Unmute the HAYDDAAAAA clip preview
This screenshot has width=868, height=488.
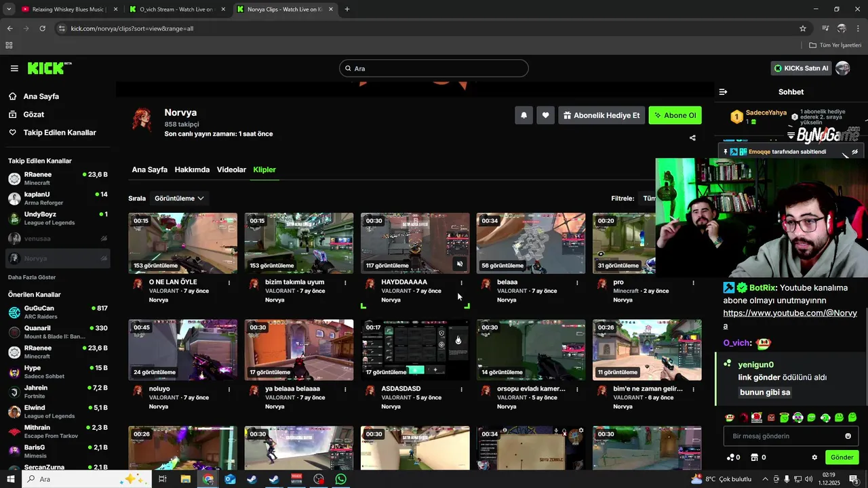(459, 264)
